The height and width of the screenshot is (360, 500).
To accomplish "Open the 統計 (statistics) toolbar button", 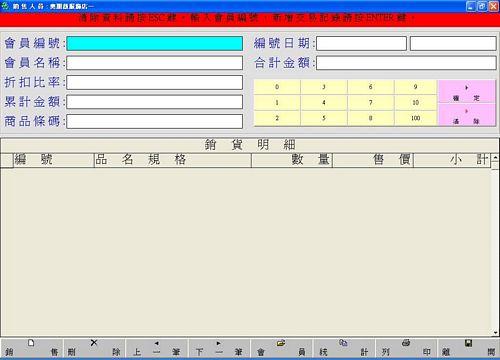I will tap(344, 348).
